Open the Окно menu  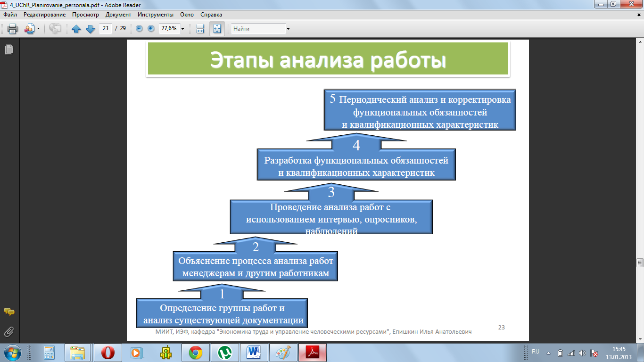coord(187,15)
